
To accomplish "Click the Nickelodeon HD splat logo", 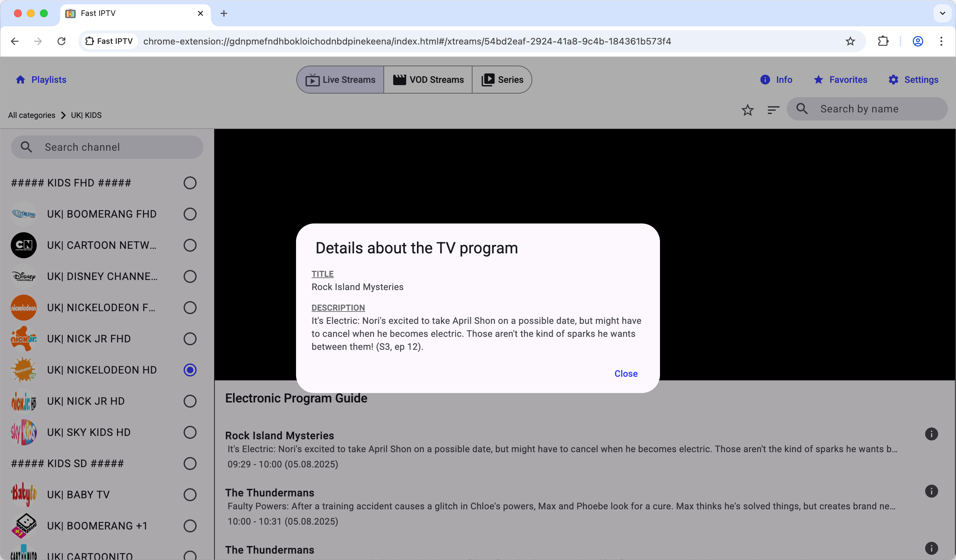I will (23, 370).
